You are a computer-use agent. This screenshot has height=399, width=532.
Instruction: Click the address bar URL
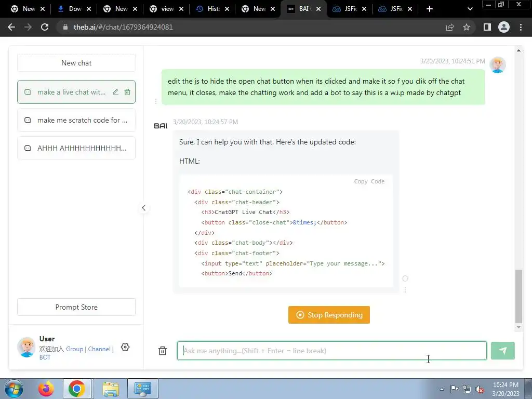[123, 27]
